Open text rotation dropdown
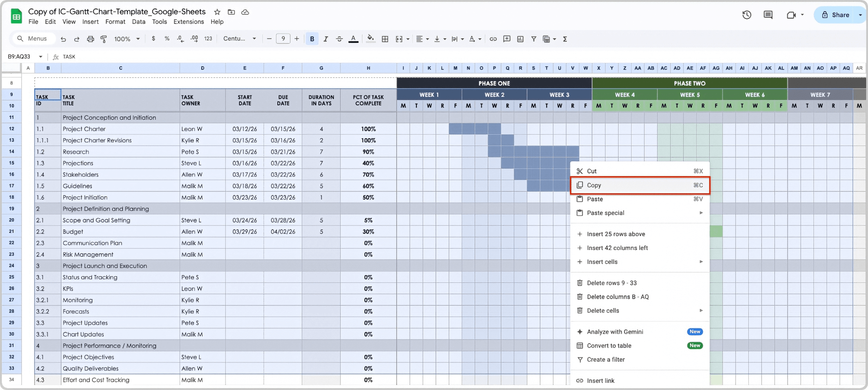The height and width of the screenshot is (390, 868). point(475,39)
